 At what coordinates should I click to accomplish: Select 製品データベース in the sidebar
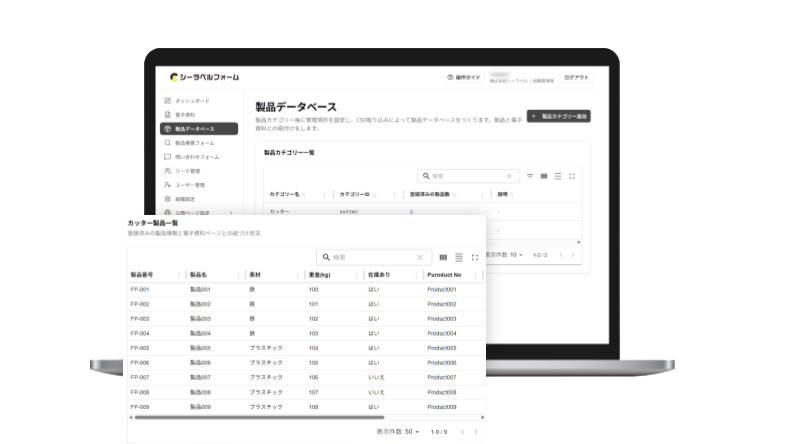[199, 129]
